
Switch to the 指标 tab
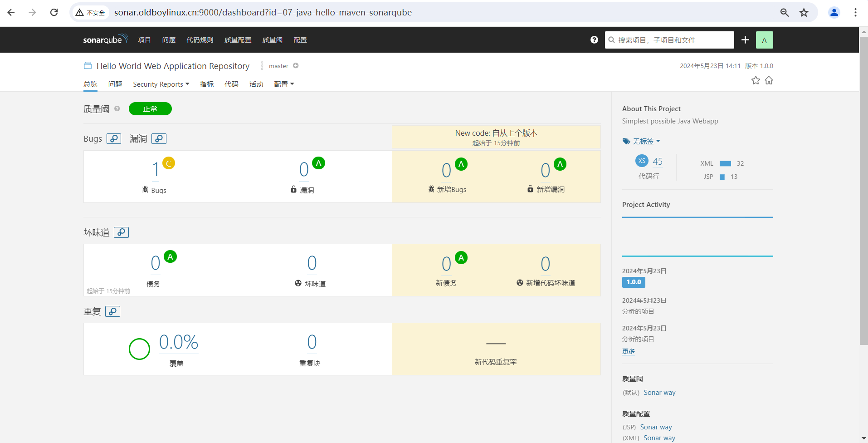tap(207, 84)
